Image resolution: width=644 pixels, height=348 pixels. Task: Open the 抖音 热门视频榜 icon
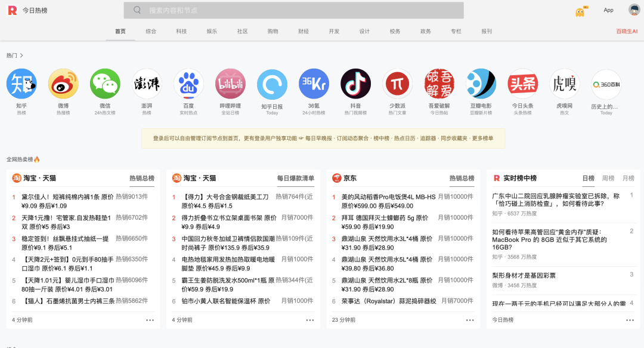[355, 84]
